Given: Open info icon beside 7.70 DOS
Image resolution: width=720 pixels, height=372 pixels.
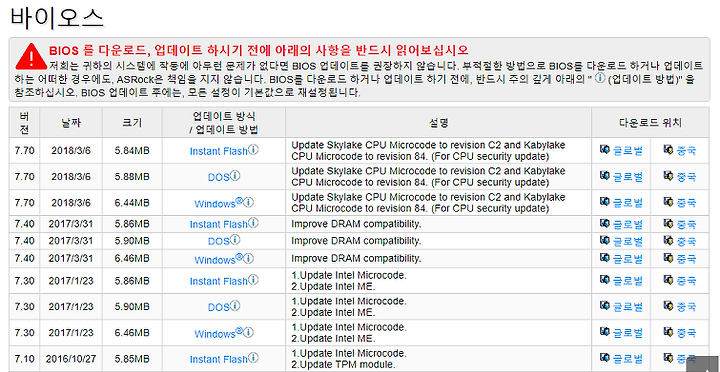Looking at the screenshot, I should coord(235,175).
